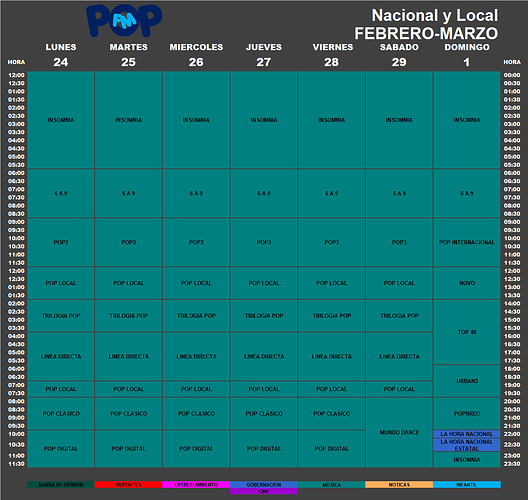Click the Nacional y Local title

(x=434, y=15)
